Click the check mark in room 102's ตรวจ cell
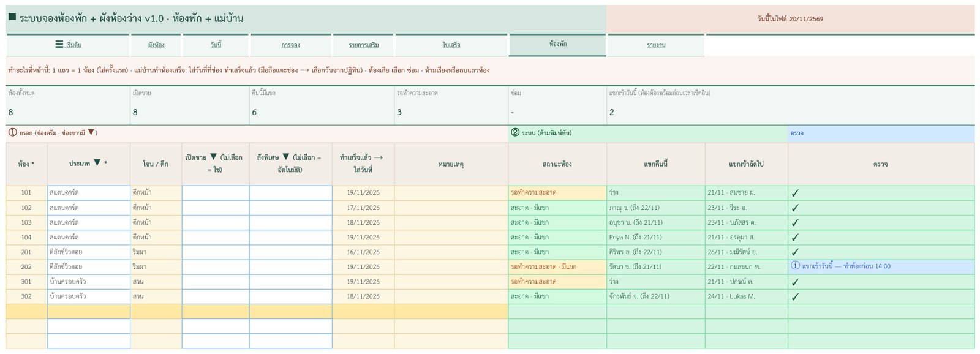 [x=795, y=208]
